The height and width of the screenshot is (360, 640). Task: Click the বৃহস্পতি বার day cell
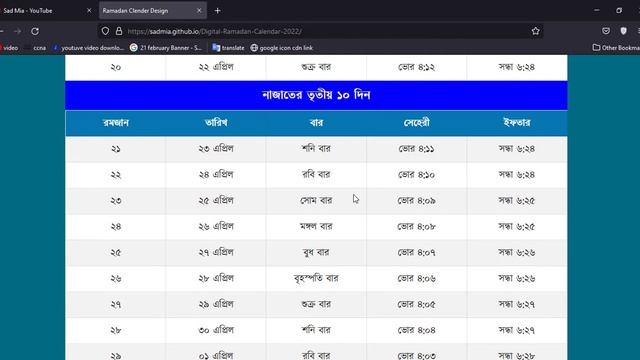(x=316, y=278)
